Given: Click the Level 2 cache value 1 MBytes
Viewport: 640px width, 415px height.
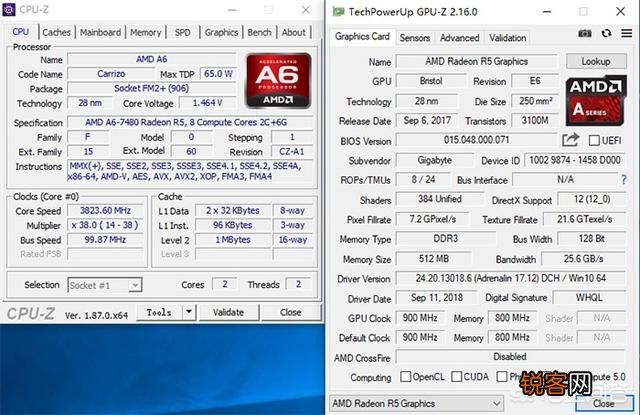Looking at the screenshot, I should 233,240.
